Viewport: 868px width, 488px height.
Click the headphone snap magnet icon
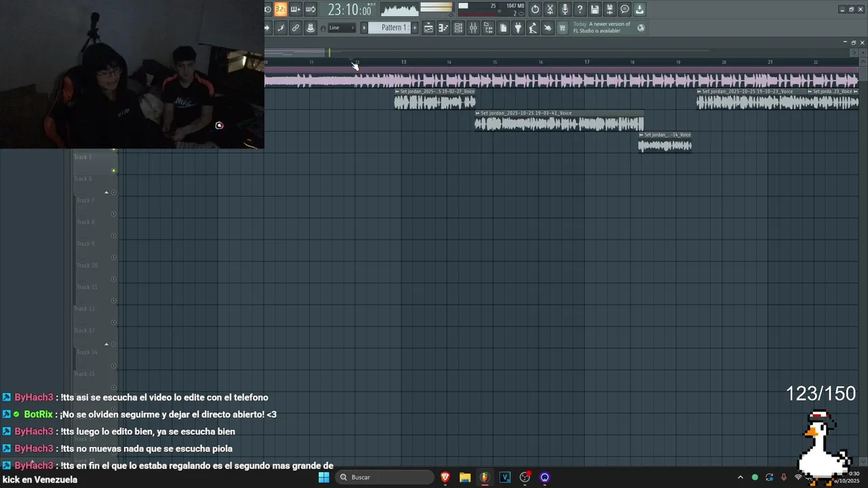323,28
